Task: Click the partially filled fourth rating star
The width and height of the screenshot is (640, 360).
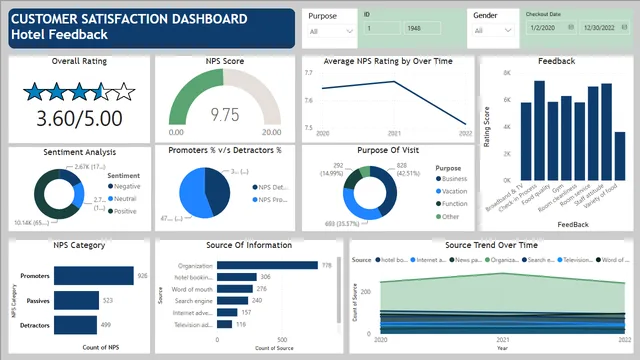Action: 102,92
